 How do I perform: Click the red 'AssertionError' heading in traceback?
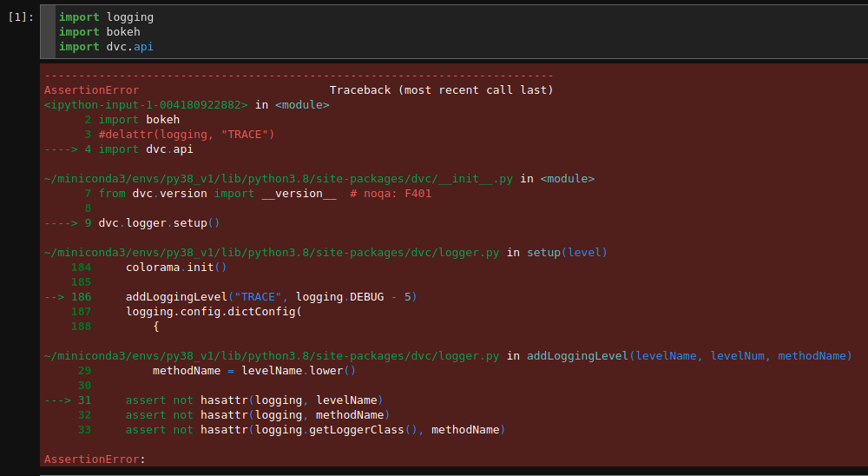click(91, 89)
